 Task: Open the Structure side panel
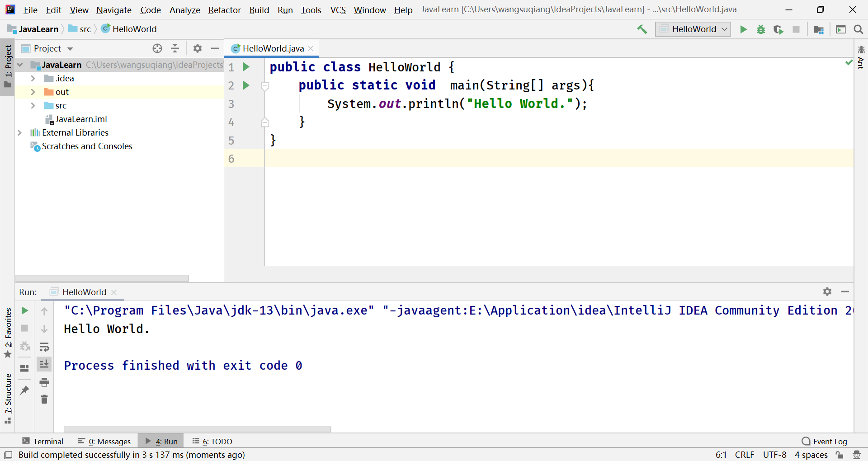8,399
